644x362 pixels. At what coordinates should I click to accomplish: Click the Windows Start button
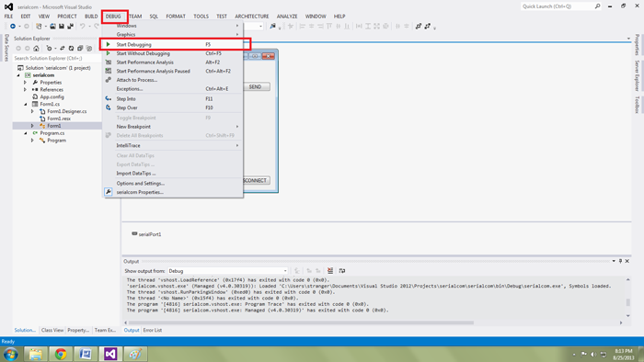click(11, 354)
